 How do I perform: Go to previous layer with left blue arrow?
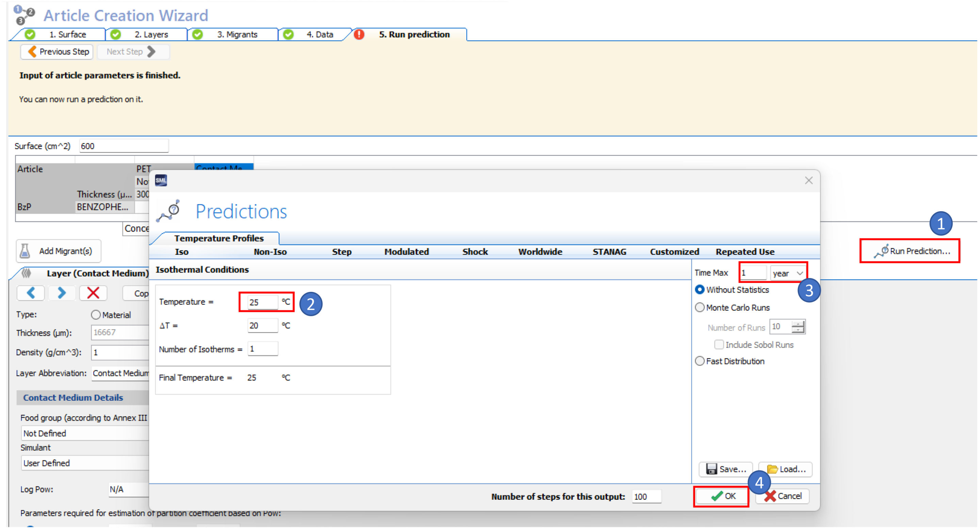(x=31, y=293)
